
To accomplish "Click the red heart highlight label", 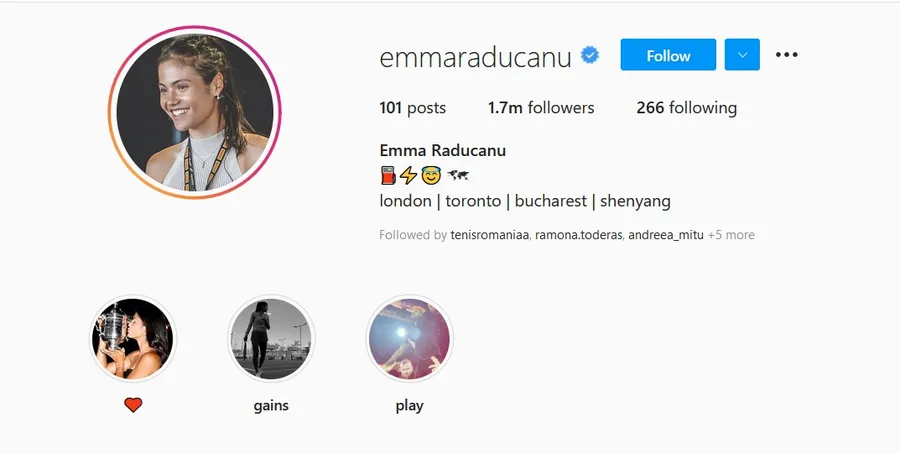I will tap(133, 405).
